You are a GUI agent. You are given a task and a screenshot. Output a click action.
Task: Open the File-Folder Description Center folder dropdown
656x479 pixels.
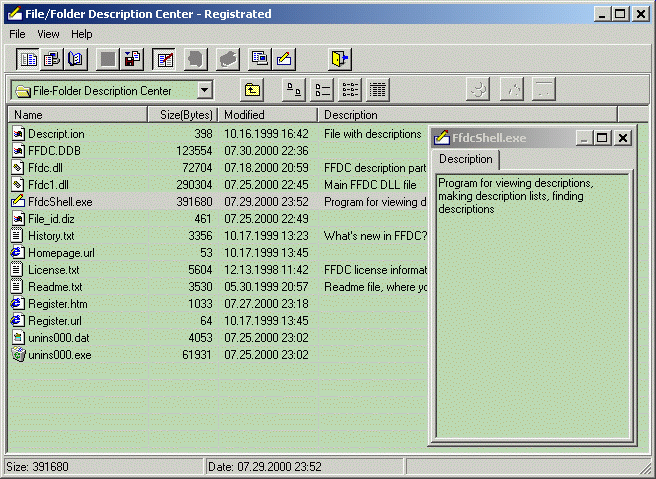(x=204, y=90)
